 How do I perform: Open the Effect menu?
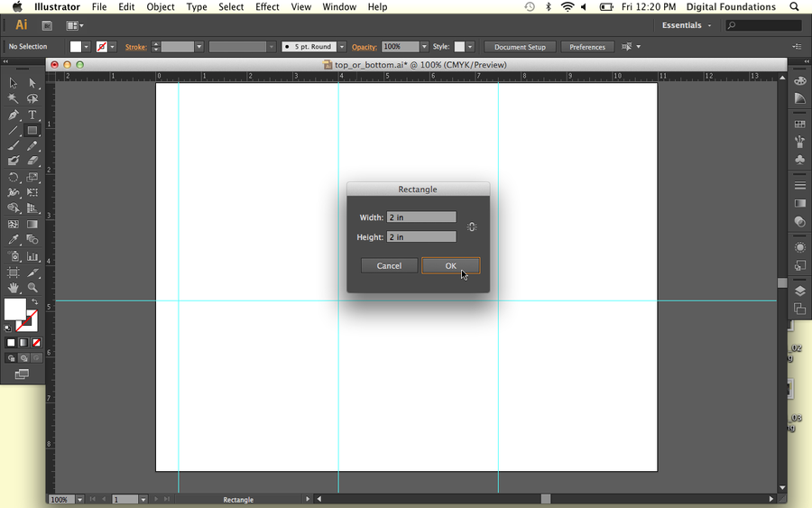pyautogui.click(x=267, y=6)
